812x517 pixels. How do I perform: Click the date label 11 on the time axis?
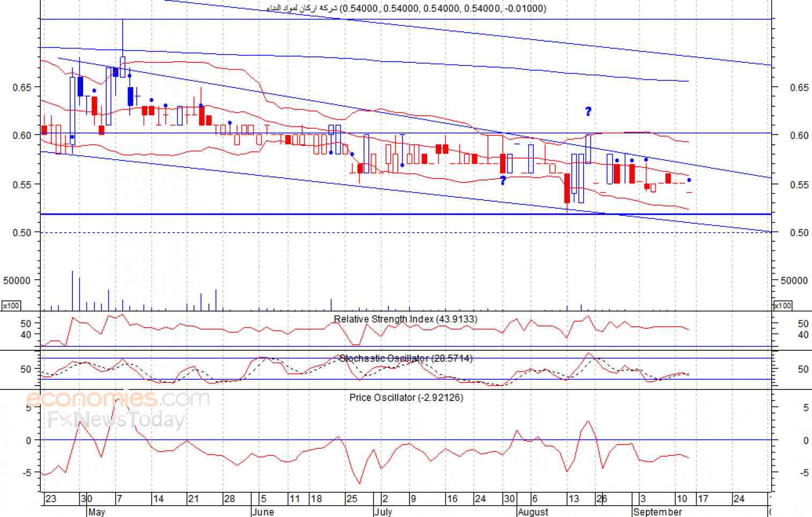point(295,499)
